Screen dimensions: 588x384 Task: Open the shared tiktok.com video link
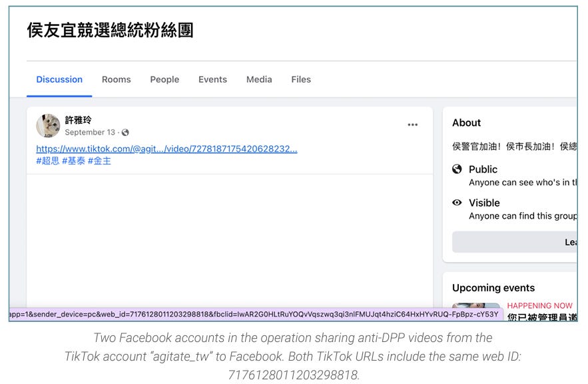[167, 149]
